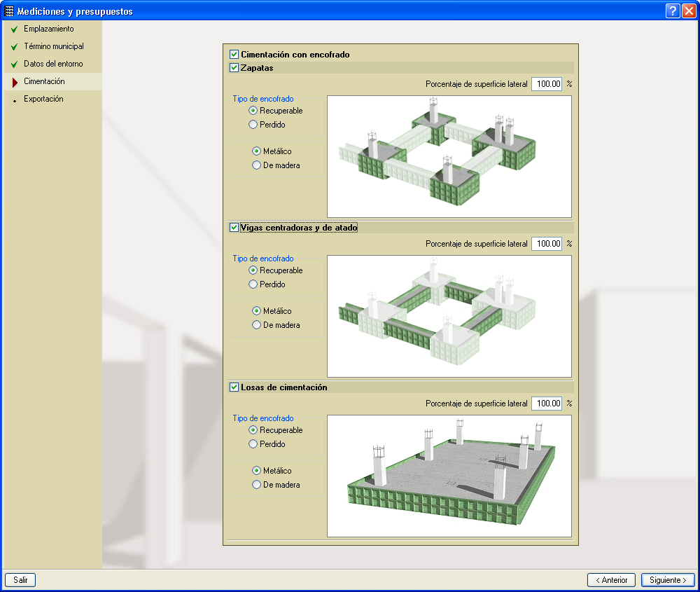Click Vigas centradoras lateral surface percentage field
This screenshot has height=592, width=700.
(x=547, y=244)
